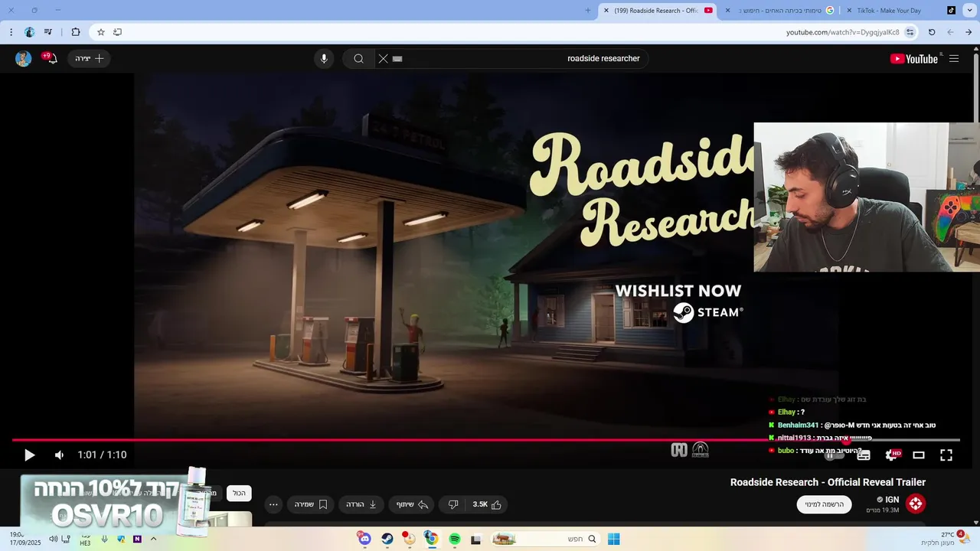The width and height of the screenshot is (980, 551).
Task: Share the video via שיתוף button
Action: point(412,504)
